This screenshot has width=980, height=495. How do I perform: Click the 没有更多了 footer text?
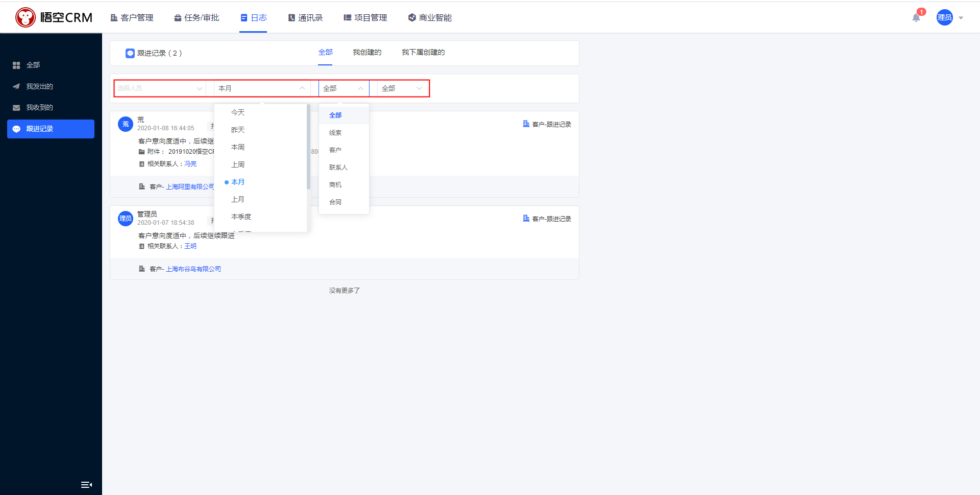[345, 291]
